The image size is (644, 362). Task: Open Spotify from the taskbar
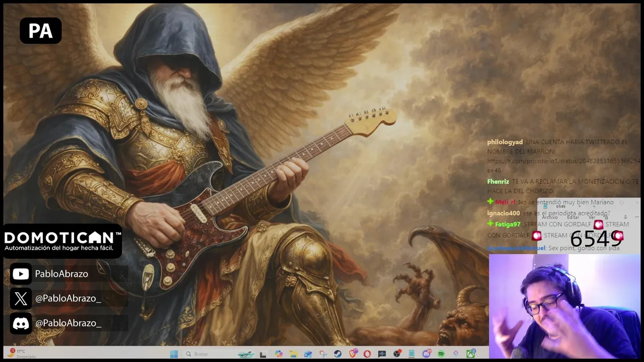441,354
